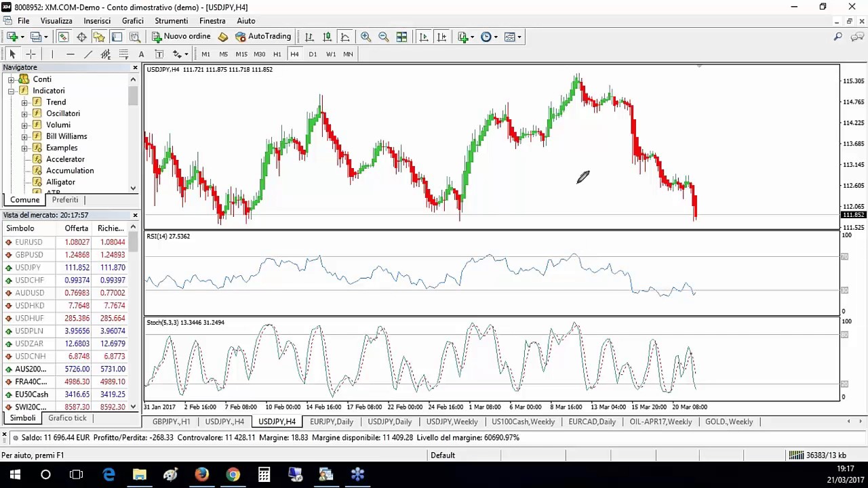Open the search magnifier at top right
This screenshot has width=868, height=488.
tap(838, 37)
